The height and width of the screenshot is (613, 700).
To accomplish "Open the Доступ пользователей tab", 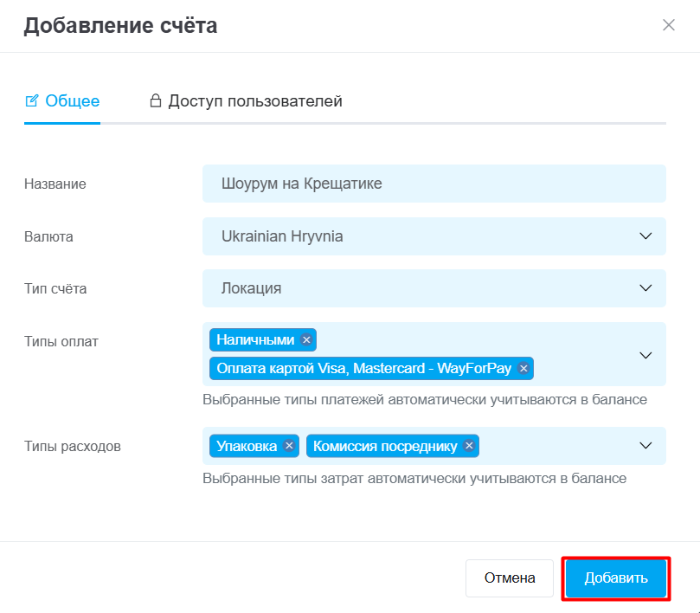I will point(254,101).
